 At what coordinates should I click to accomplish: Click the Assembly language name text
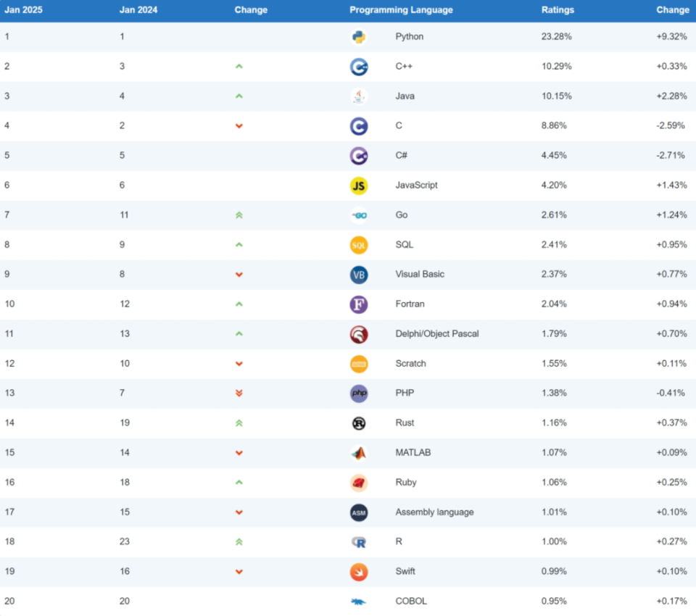434,512
